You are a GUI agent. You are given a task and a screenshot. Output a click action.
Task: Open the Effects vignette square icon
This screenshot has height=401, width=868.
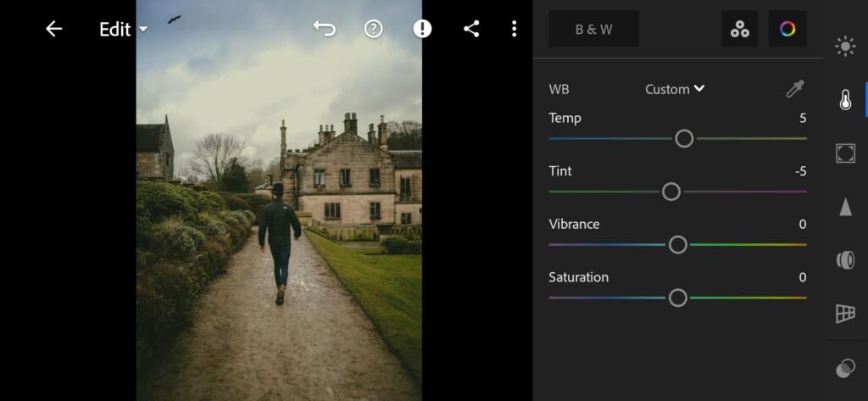845,153
